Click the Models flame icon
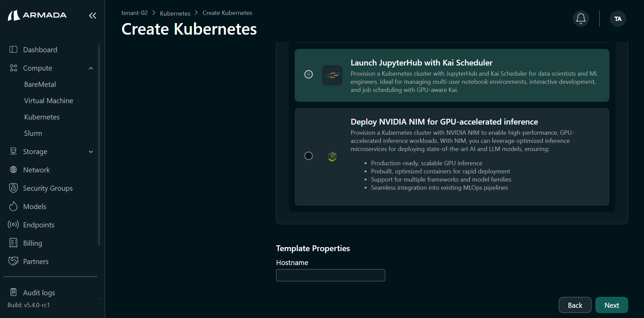Image resolution: width=644 pixels, height=318 pixels. pos(13,206)
